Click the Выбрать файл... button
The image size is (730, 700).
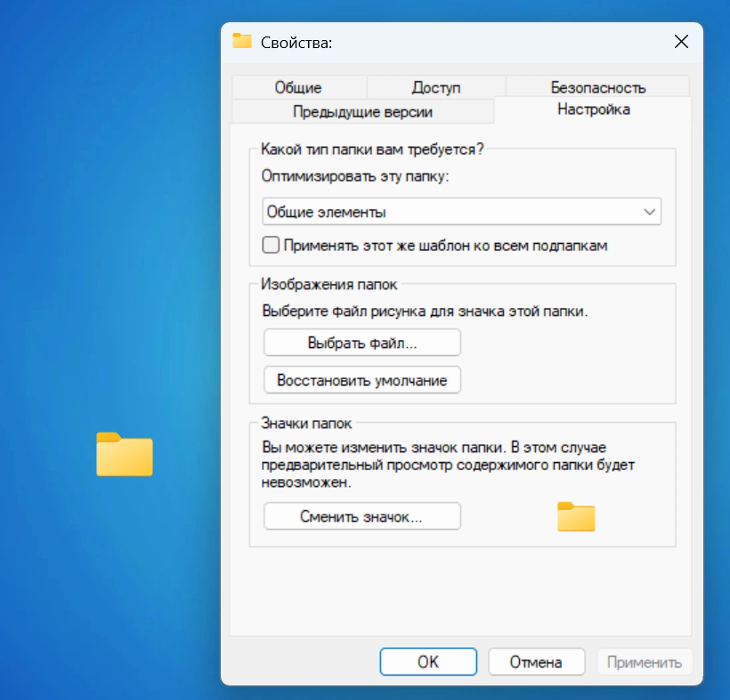pos(362,343)
